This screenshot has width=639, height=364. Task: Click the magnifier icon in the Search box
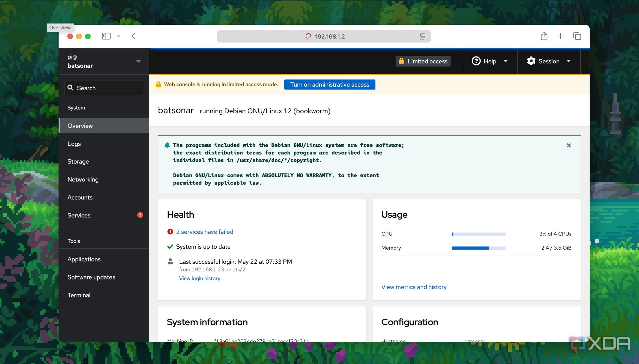[71, 88]
